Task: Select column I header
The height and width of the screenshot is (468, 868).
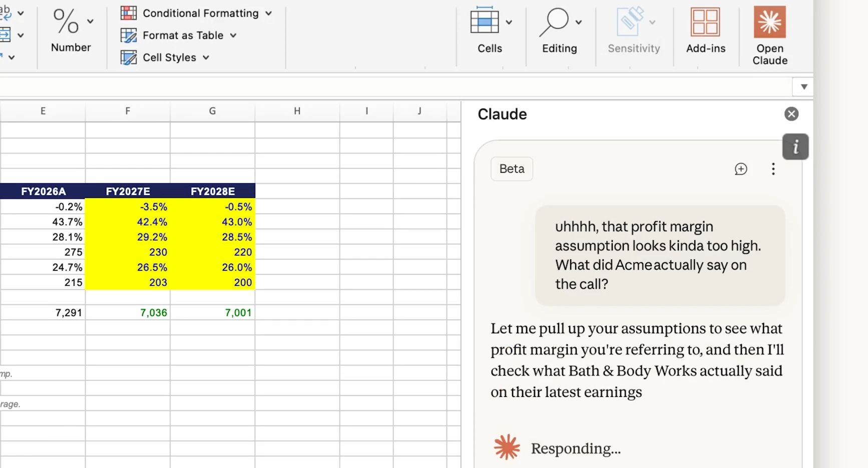Action: 366,111
